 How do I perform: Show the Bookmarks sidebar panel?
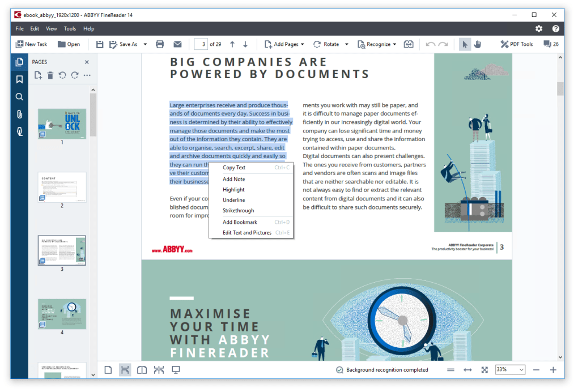pyautogui.click(x=19, y=79)
